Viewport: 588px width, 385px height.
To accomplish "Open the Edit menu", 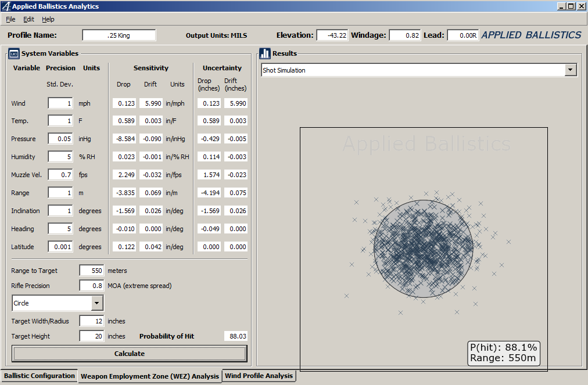I will click(28, 20).
